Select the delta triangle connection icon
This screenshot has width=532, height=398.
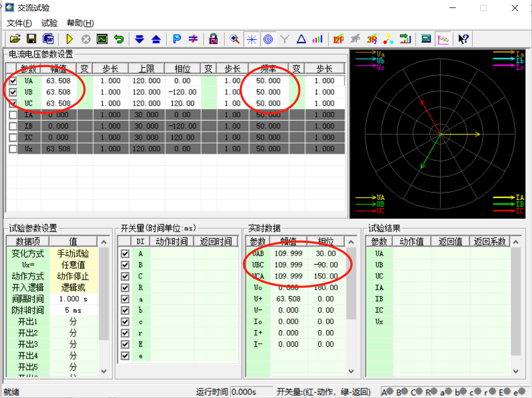click(301, 39)
